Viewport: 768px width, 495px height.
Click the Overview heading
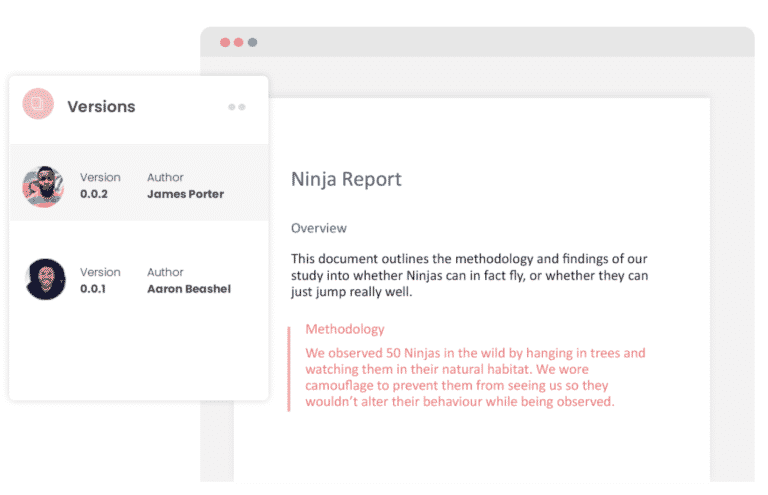pyautogui.click(x=319, y=228)
